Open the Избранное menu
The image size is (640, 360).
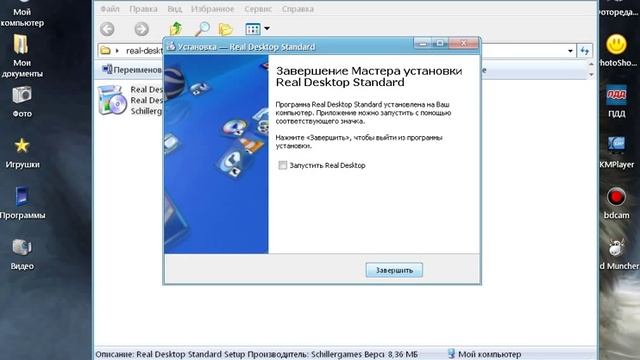[x=213, y=9]
